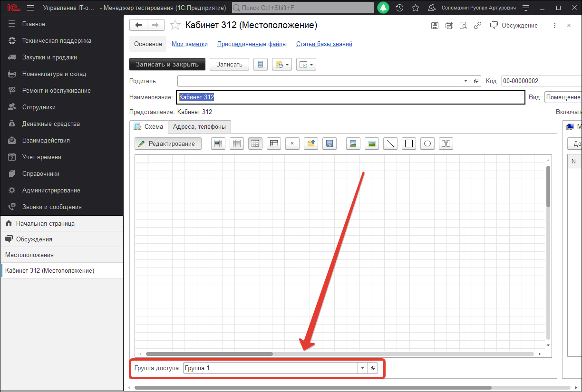The height and width of the screenshot is (392, 582).
Task: Toggle the Редактирование mode button
Action: pyautogui.click(x=167, y=143)
